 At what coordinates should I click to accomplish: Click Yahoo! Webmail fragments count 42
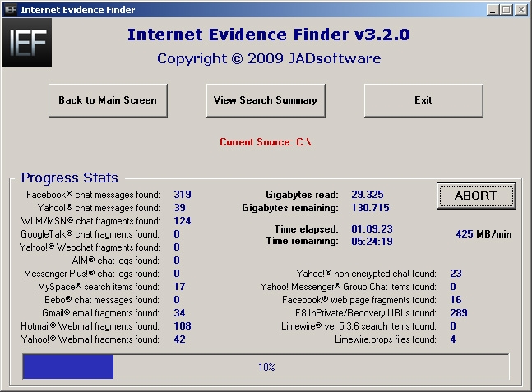[179, 339]
